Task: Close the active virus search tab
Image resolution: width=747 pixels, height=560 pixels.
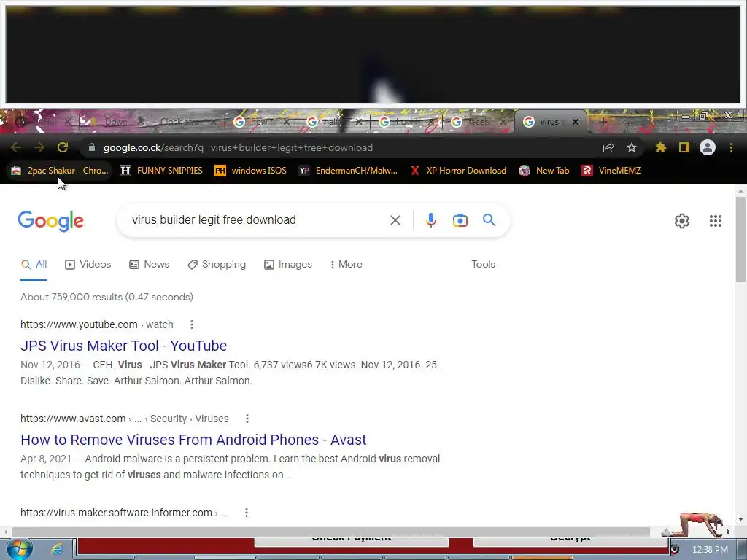Action: pyautogui.click(x=576, y=122)
